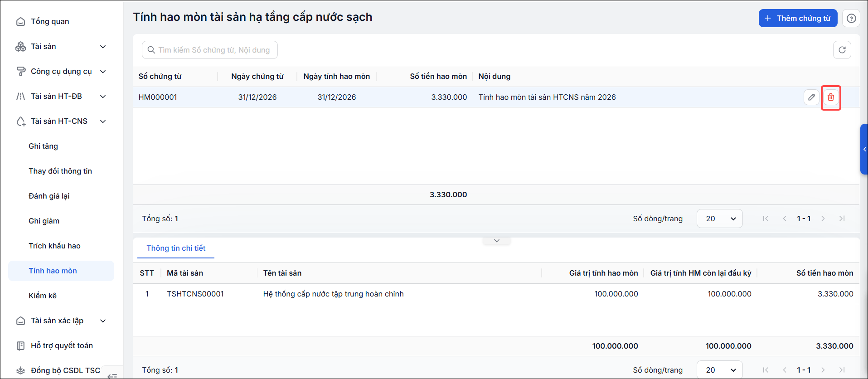This screenshot has height=379, width=868.
Task: Open the help question mark icon
Action: (851, 19)
